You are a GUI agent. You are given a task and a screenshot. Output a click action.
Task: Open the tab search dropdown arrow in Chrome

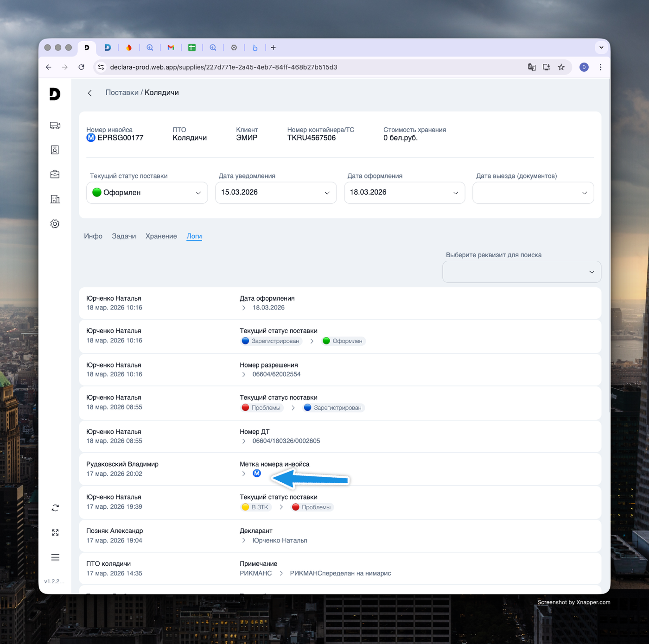tap(601, 47)
